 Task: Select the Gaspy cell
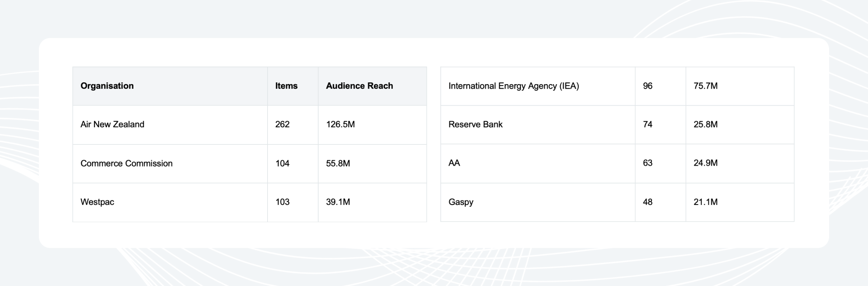(x=538, y=202)
